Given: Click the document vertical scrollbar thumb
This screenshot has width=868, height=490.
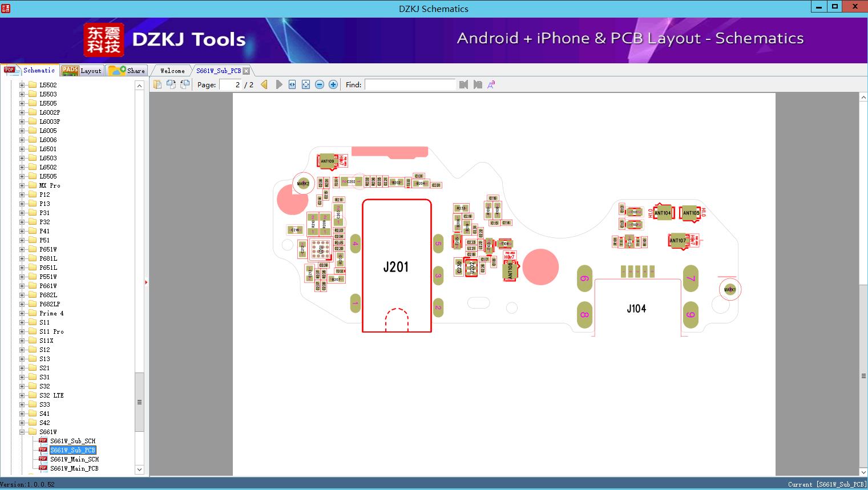Looking at the screenshot, I should point(863,376).
